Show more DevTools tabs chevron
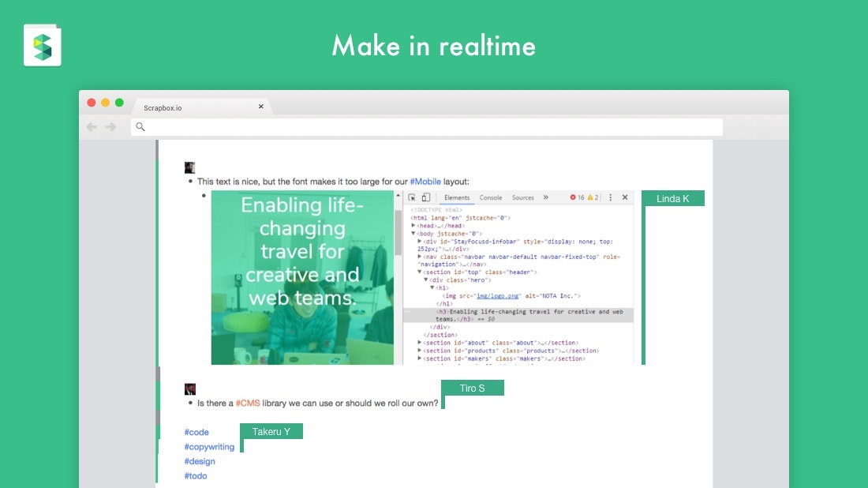This screenshot has height=488, width=868. click(x=546, y=197)
